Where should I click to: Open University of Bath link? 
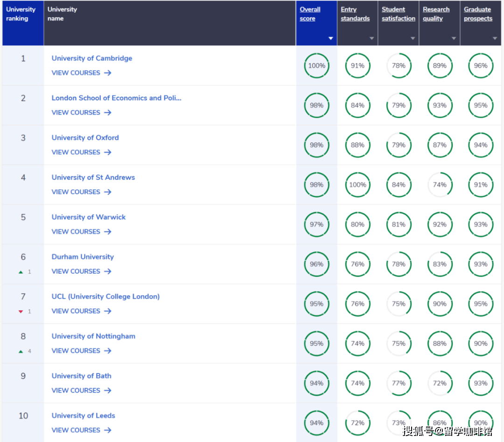pyautogui.click(x=81, y=376)
